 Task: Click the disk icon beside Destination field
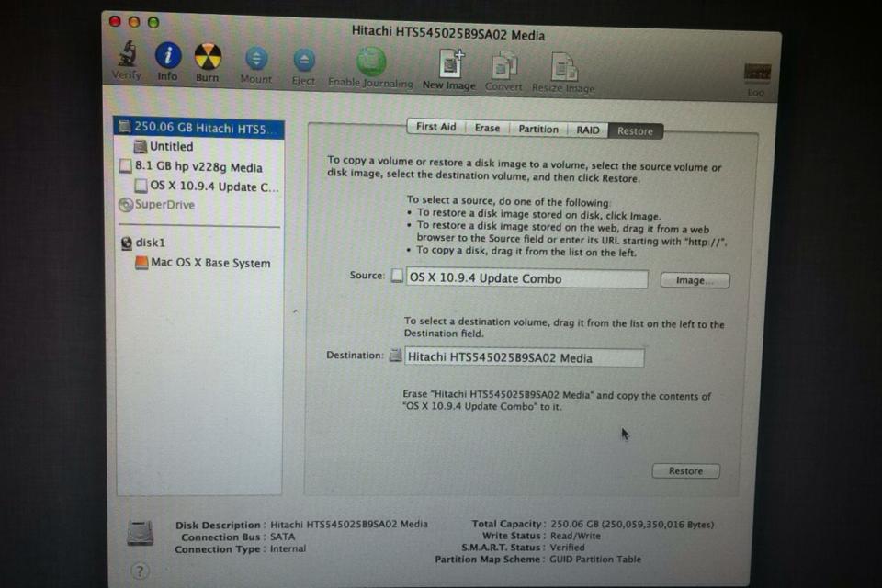point(395,356)
